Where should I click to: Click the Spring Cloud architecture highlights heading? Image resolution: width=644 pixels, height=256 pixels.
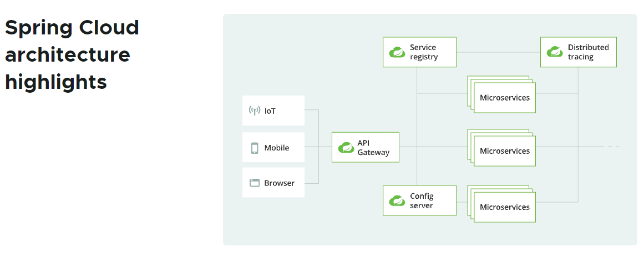tap(72, 54)
